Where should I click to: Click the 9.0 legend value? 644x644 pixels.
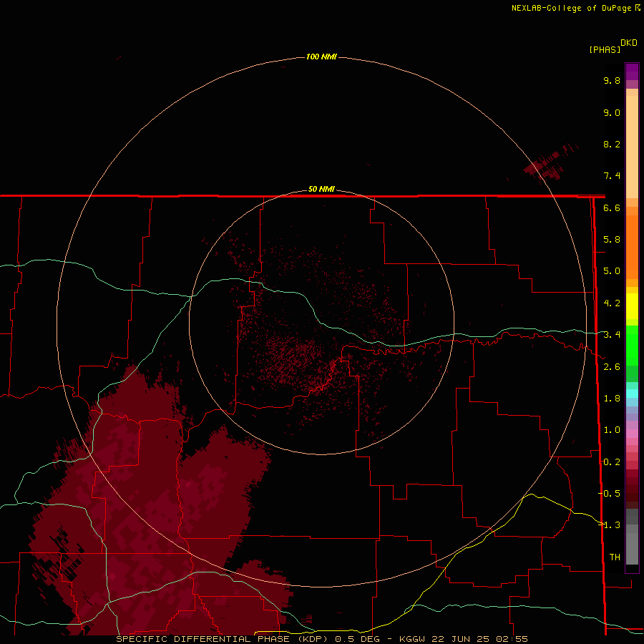point(612,112)
